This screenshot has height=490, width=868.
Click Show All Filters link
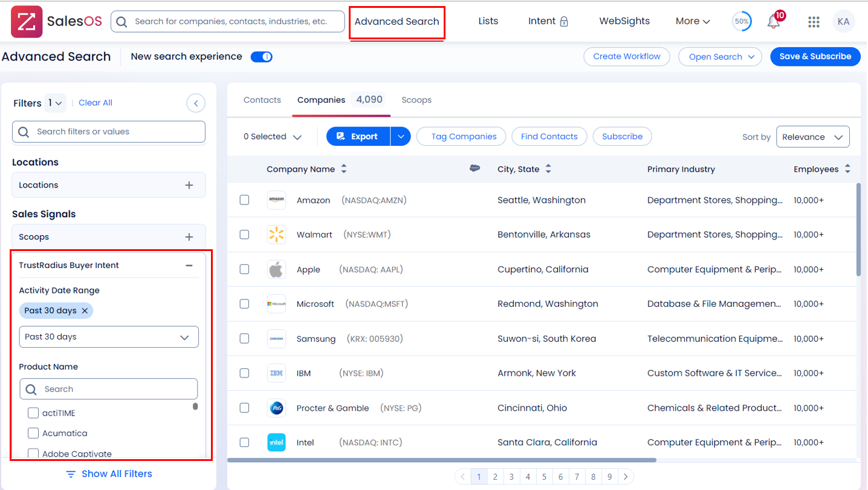tap(109, 474)
